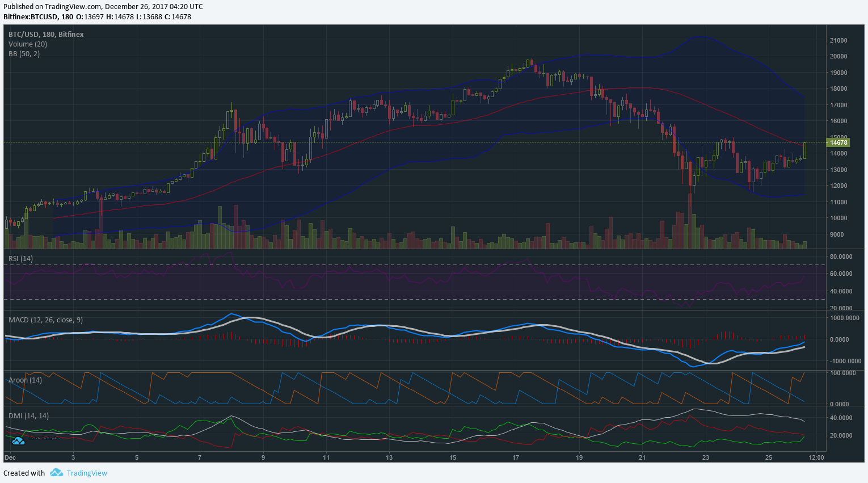Screen dimensions: 868x483
Task: Click the 'Published on TradingView.com' header text
Action: tap(53, 7)
